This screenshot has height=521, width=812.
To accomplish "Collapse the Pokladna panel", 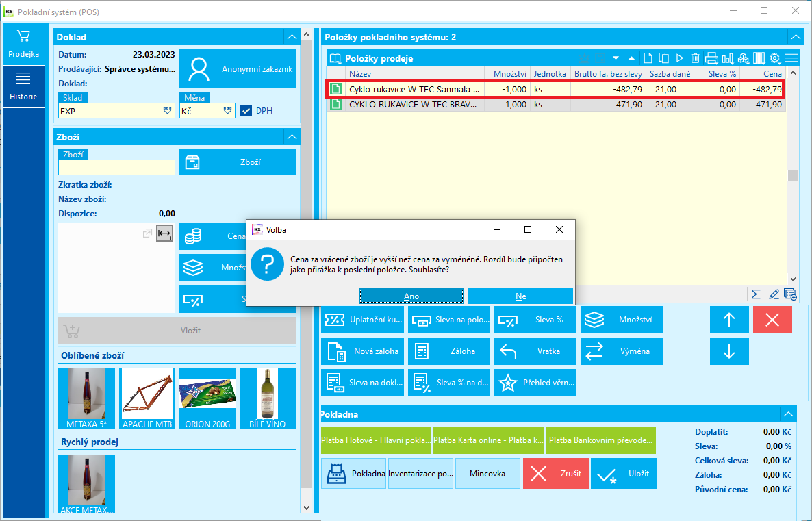I will pos(788,414).
